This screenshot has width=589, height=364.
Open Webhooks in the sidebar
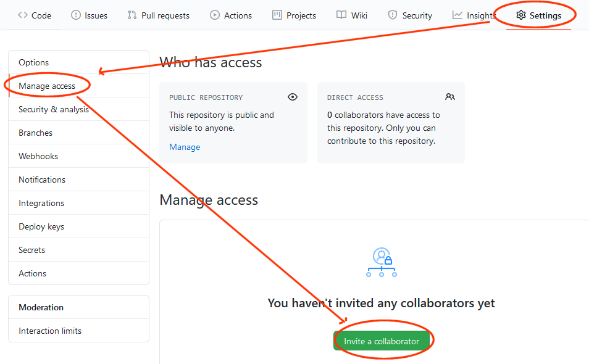pyautogui.click(x=38, y=156)
